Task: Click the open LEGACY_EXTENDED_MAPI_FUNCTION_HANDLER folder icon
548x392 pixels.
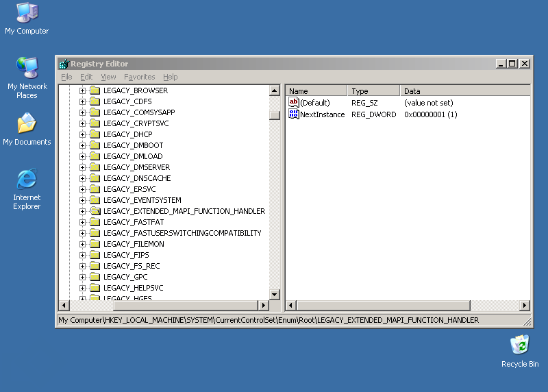Action: 95,211
